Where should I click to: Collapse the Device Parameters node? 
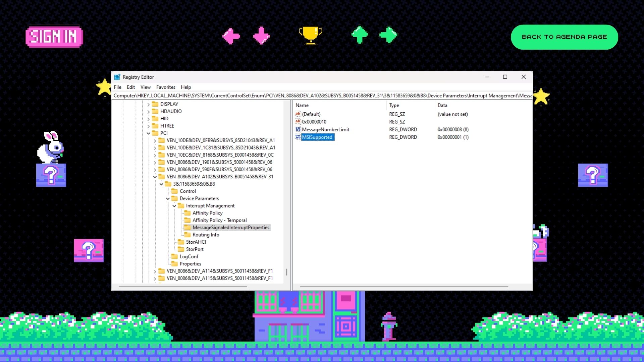pyautogui.click(x=168, y=198)
